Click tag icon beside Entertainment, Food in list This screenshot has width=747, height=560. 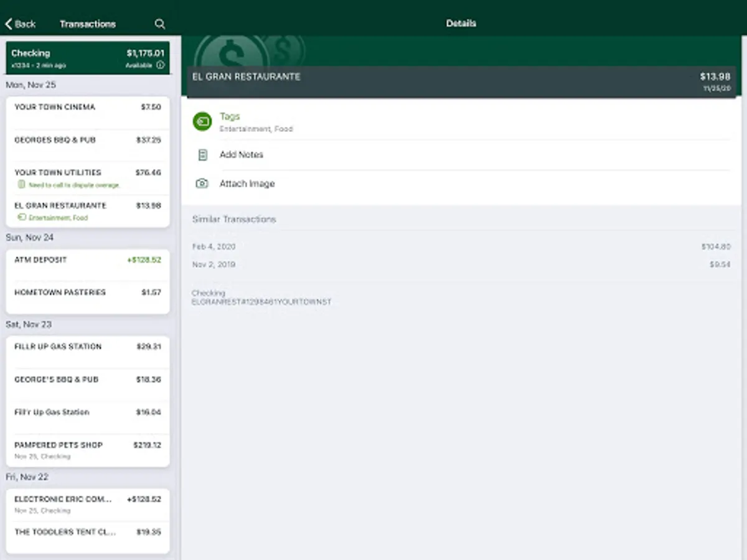pyautogui.click(x=22, y=218)
